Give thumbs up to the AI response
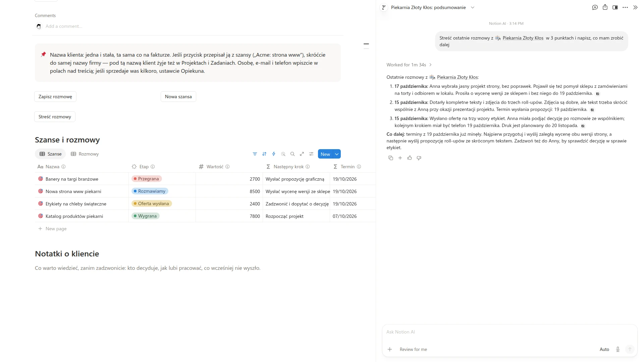The width and height of the screenshot is (644, 362). 409,158
